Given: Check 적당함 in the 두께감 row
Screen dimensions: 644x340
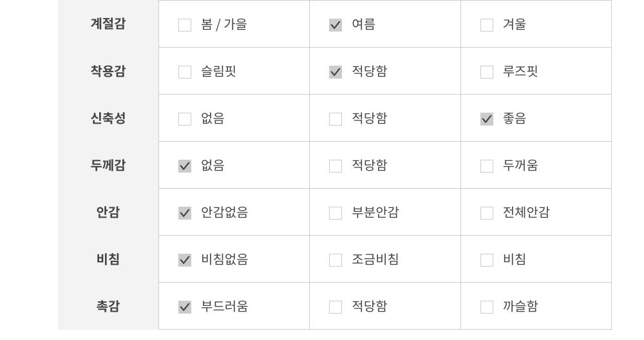Looking at the screenshot, I should pos(336,166).
